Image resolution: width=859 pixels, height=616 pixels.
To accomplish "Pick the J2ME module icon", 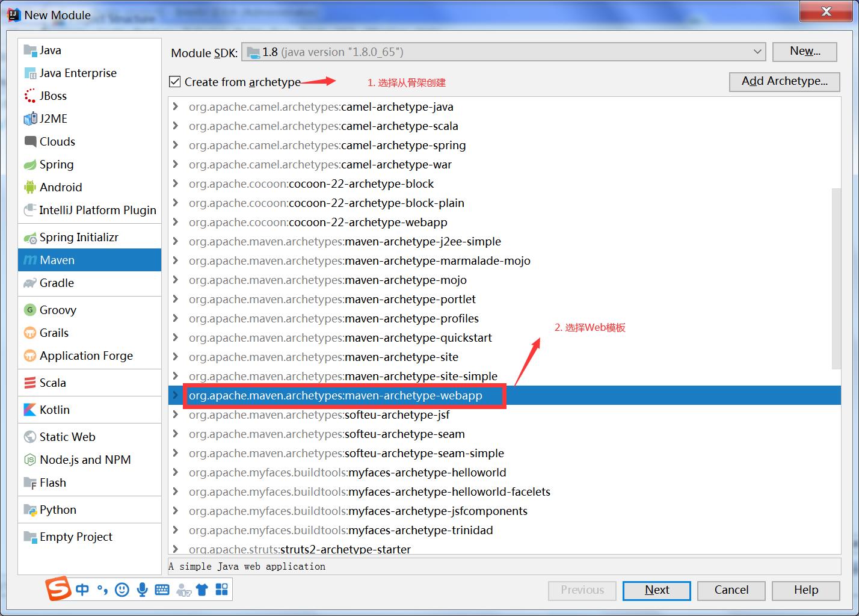I will tap(30, 119).
